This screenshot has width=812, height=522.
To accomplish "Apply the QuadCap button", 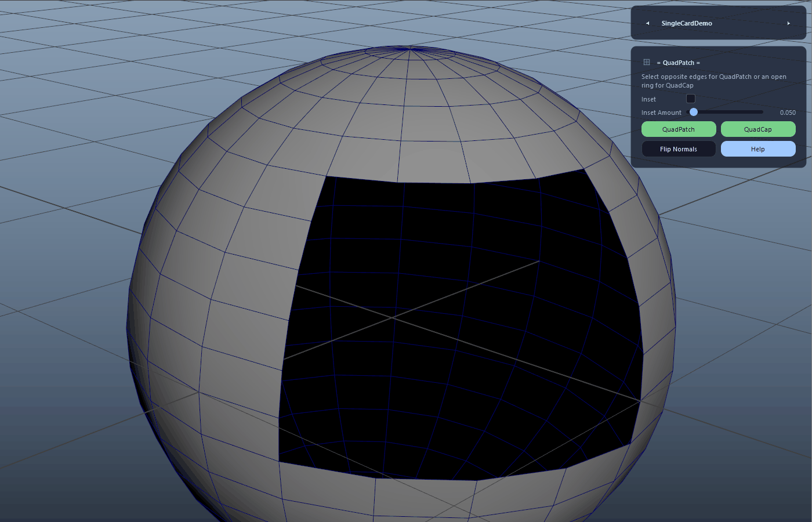I will 758,129.
